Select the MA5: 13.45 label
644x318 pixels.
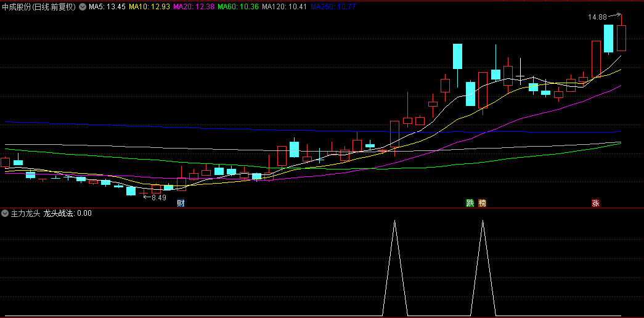click(107, 7)
